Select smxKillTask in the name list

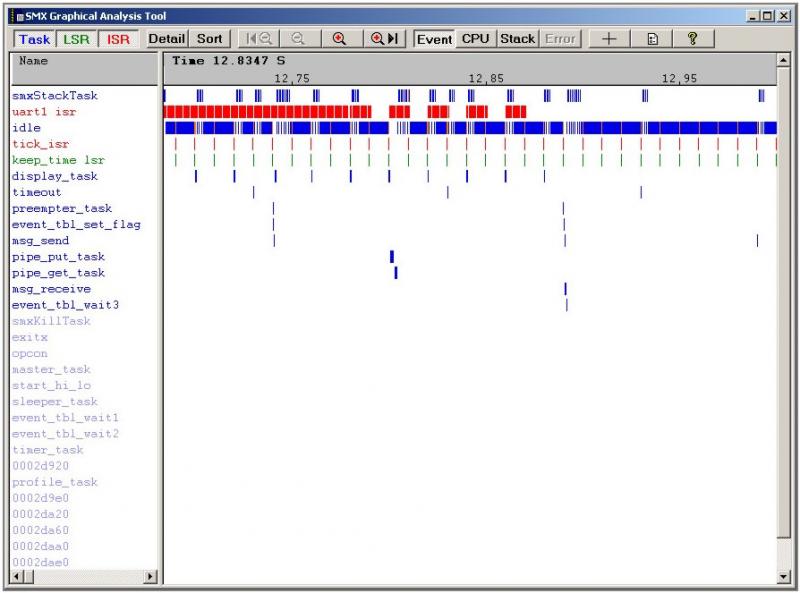[x=51, y=321]
